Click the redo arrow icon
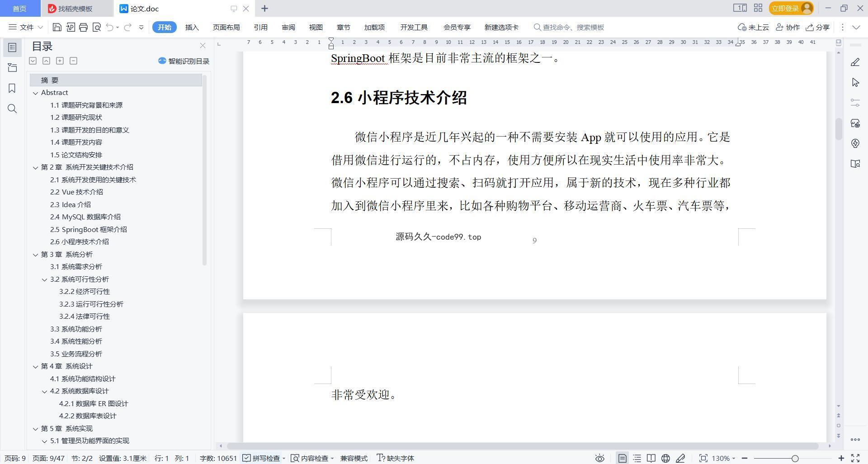 coord(127,27)
